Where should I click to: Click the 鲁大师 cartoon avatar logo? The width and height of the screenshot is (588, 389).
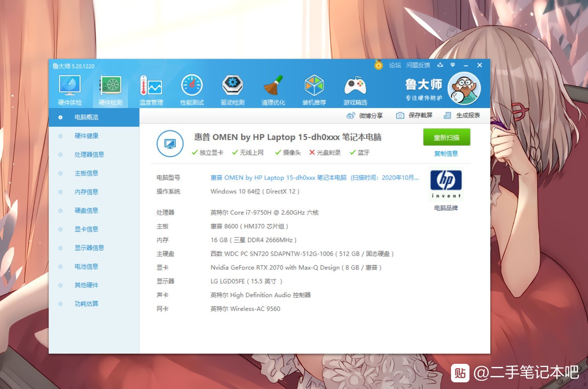pyautogui.click(x=464, y=88)
